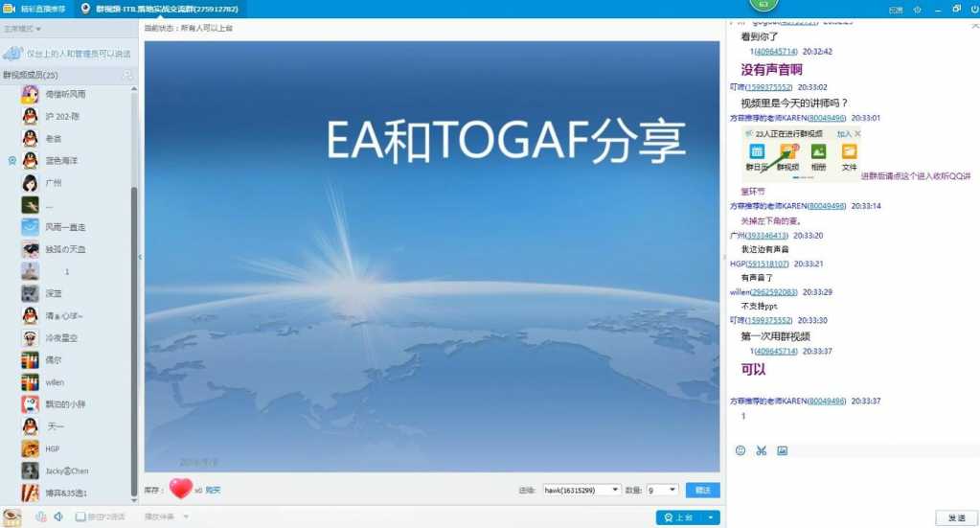Click the 上台 go on stage button
980x528 pixels.
[x=679, y=517]
